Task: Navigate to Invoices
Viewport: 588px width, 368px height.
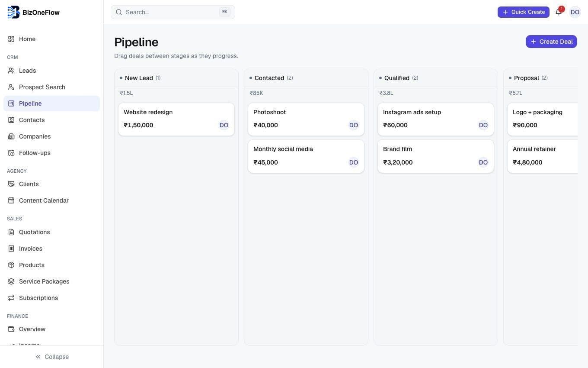Action: coord(51,249)
